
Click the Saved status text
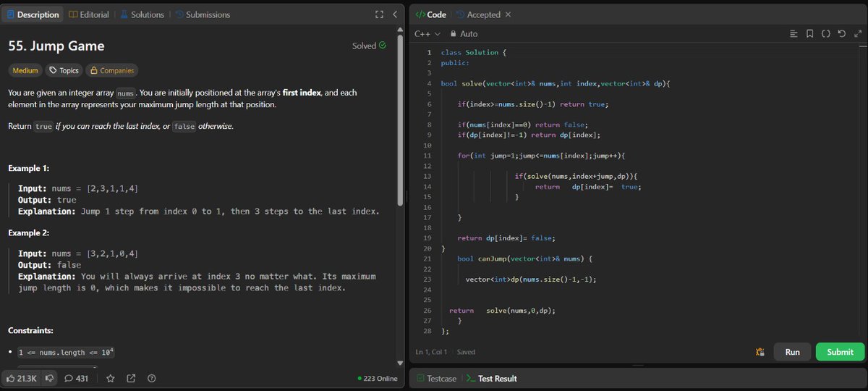(466, 352)
